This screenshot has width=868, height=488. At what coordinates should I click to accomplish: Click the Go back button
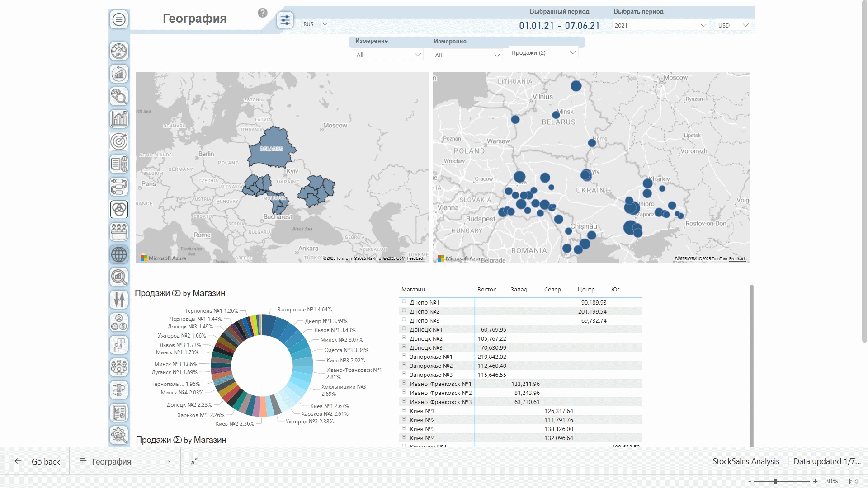(38, 461)
